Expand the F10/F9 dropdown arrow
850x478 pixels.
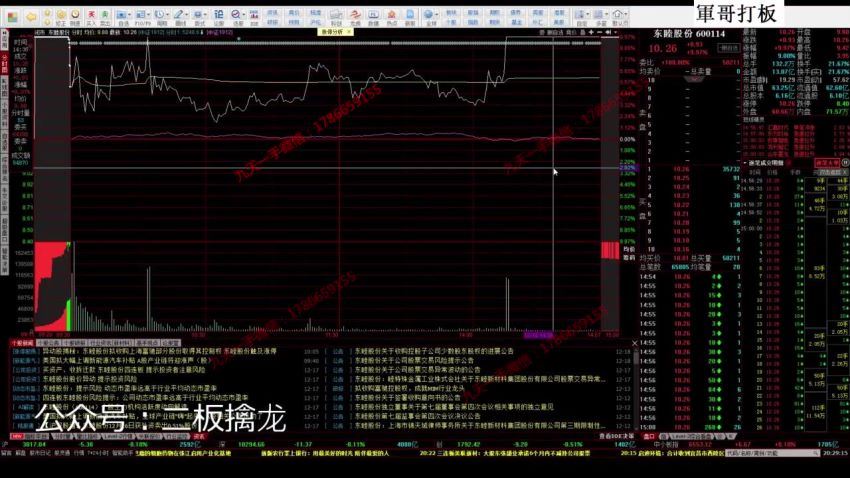(149, 15)
